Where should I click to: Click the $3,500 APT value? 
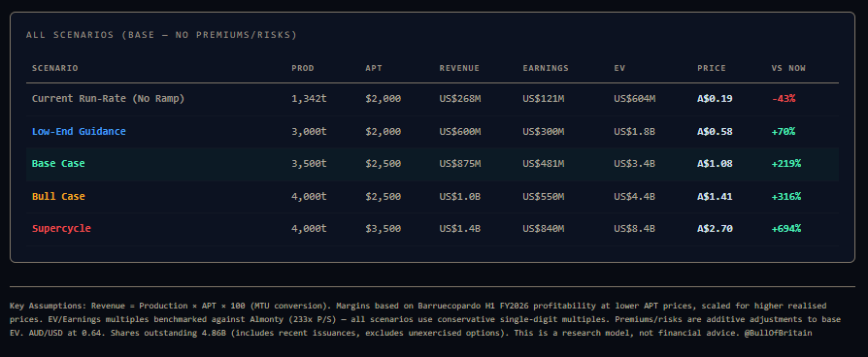click(x=384, y=229)
